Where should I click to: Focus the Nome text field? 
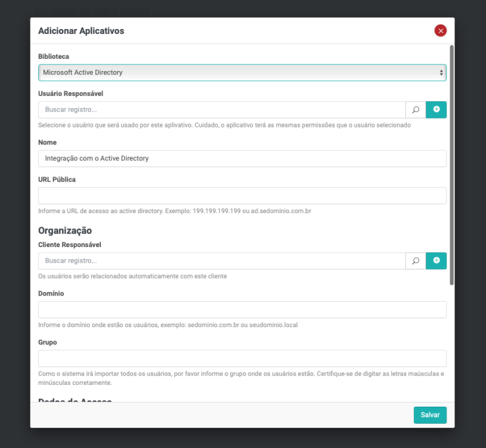coord(242,158)
